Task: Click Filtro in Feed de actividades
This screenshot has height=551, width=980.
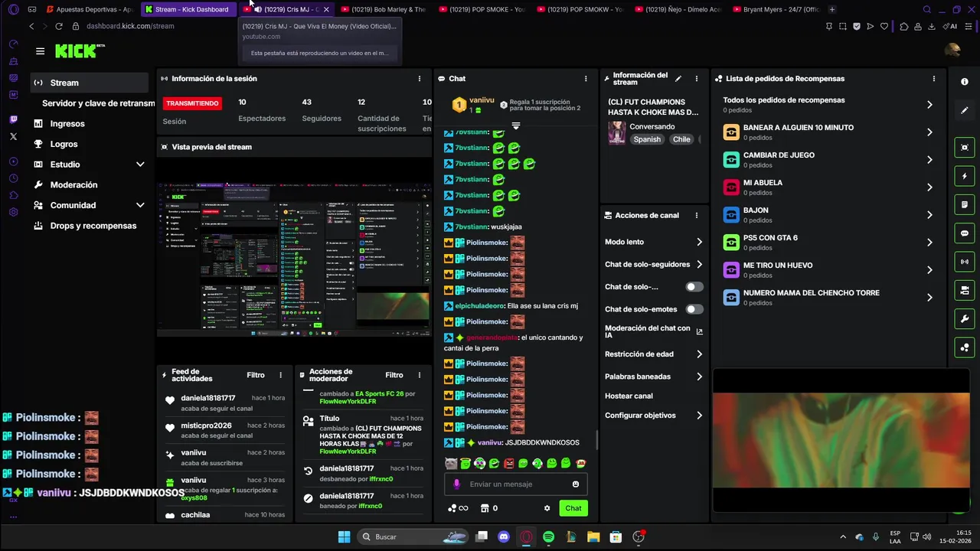Action: 256,375
